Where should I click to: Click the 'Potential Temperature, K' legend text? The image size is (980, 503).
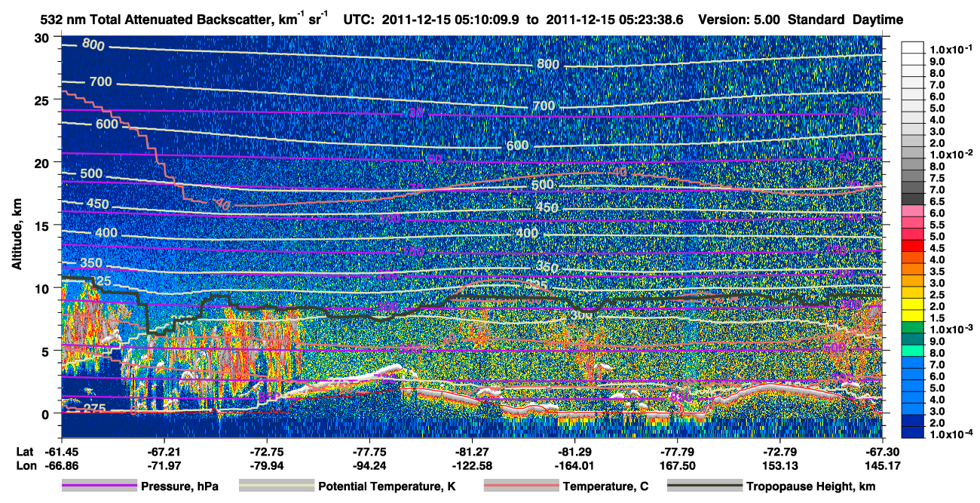pos(387,486)
